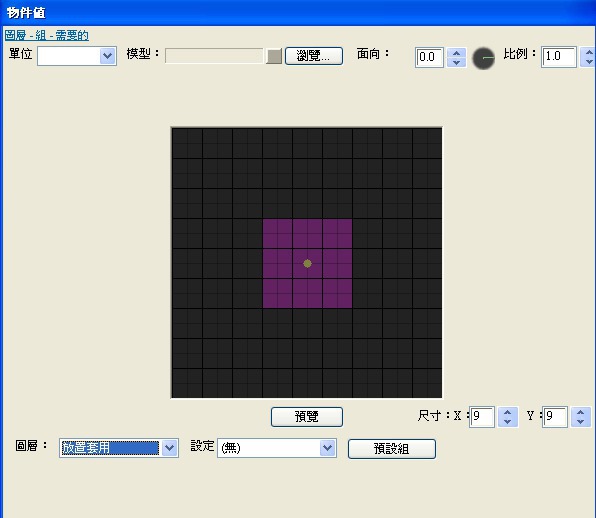Decrease 尺寸 Y with down arrow
Image resolution: width=596 pixels, height=518 pixels.
click(x=580, y=422)
